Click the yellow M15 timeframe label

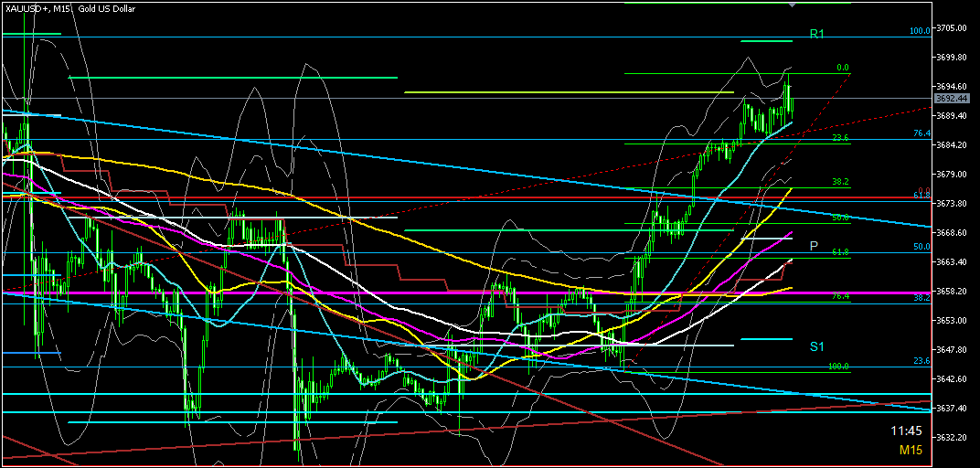pyautogui.click(x=910, y=450)
